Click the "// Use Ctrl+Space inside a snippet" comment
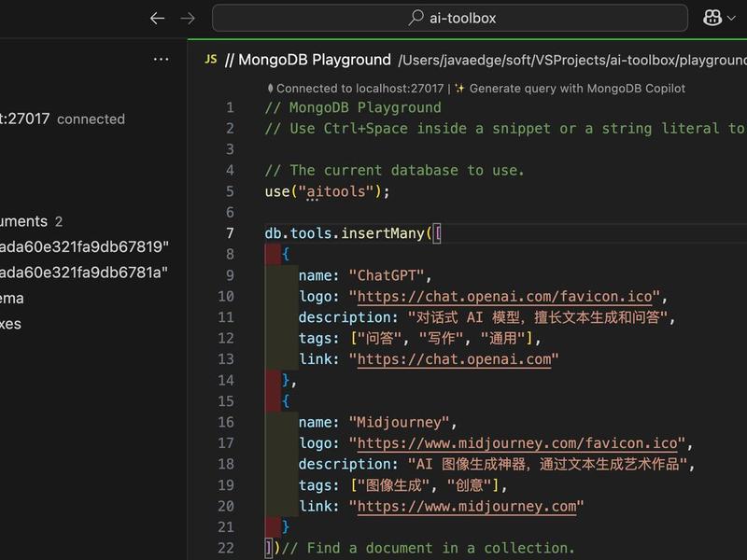This screenshot has height=560, width=747. click(506, 129)
